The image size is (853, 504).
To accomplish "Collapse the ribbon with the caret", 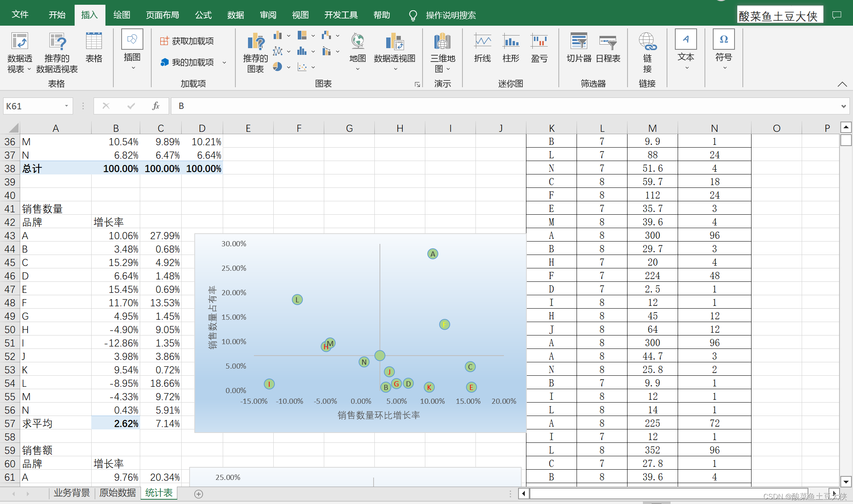I will [x=842, y=84].
